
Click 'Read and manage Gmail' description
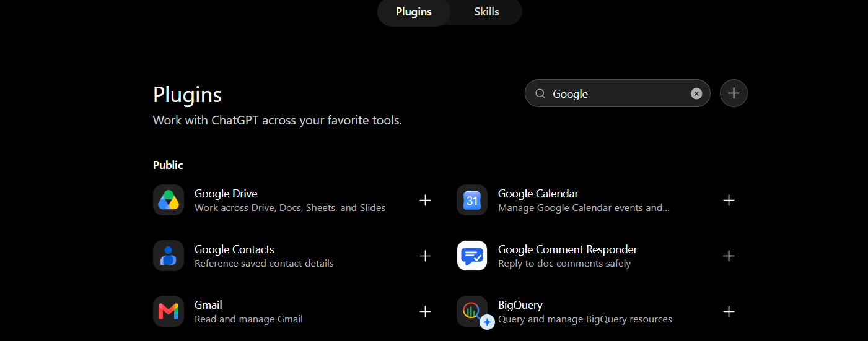(248, 319)
